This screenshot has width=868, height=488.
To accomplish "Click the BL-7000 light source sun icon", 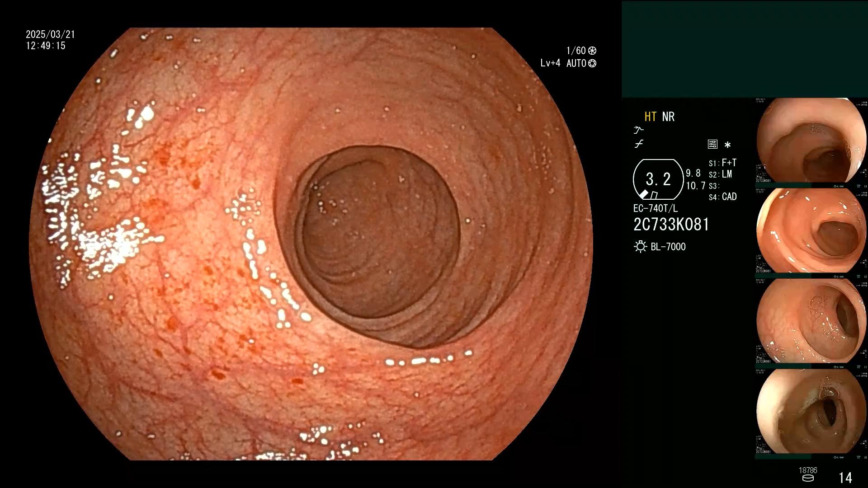I will point(640,247).
